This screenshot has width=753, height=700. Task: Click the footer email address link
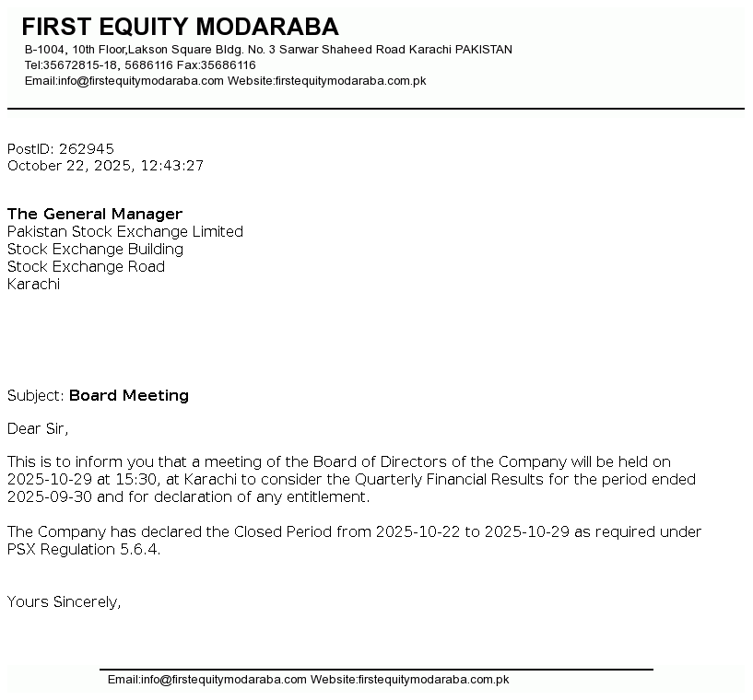pos(223,680)
